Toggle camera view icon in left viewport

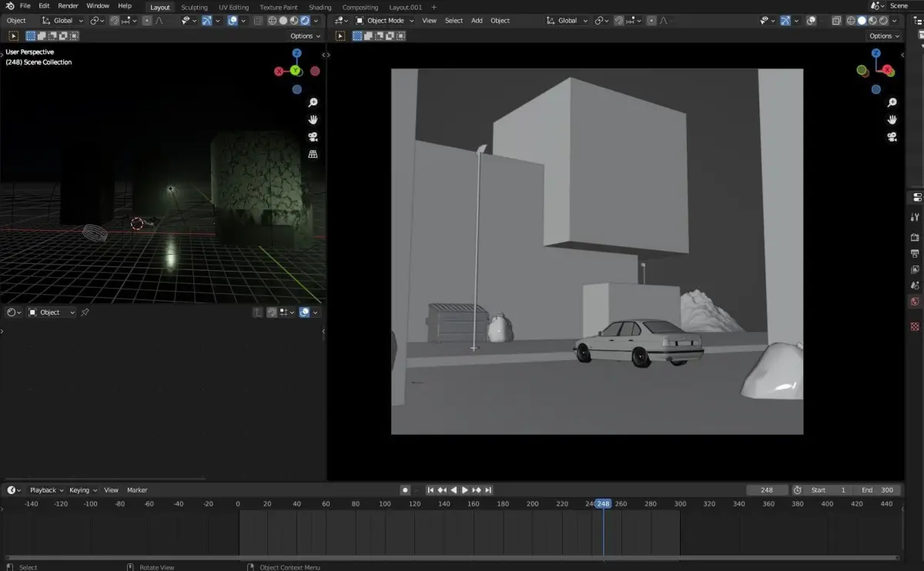[x=313, y=137]
